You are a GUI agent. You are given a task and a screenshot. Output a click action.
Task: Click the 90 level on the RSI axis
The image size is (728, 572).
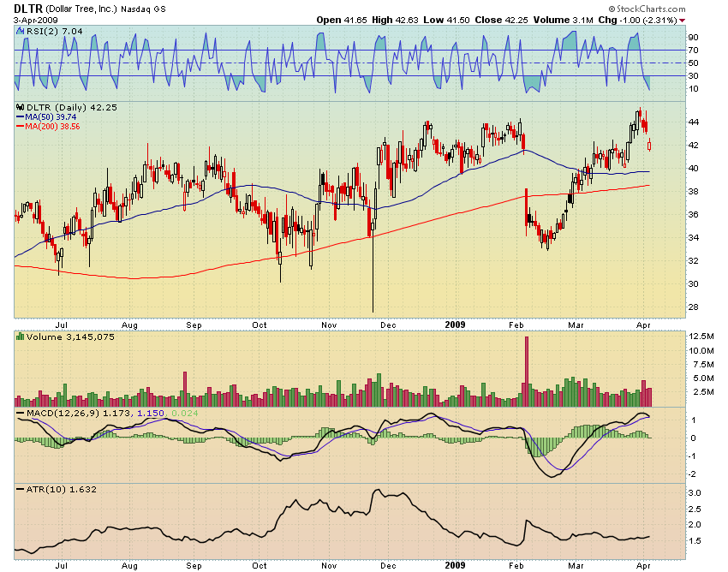(694, 37)
